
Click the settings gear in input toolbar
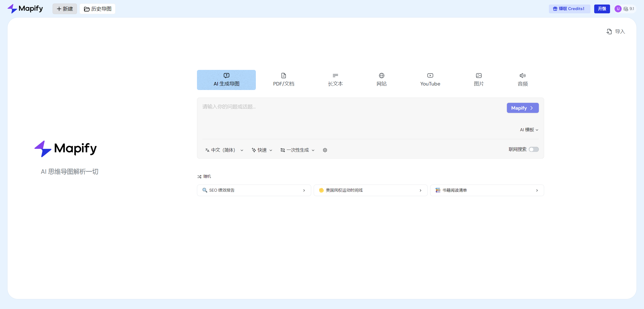[x=325, y=150]
